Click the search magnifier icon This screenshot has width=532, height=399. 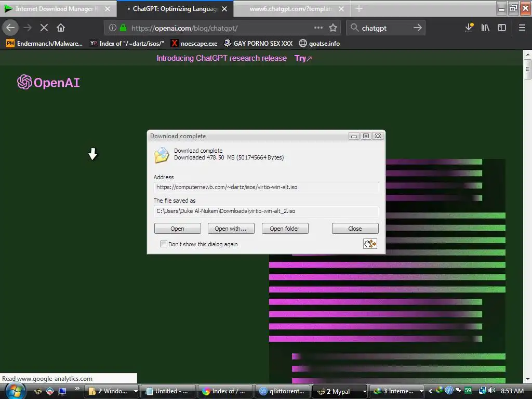tap(354, 28)
